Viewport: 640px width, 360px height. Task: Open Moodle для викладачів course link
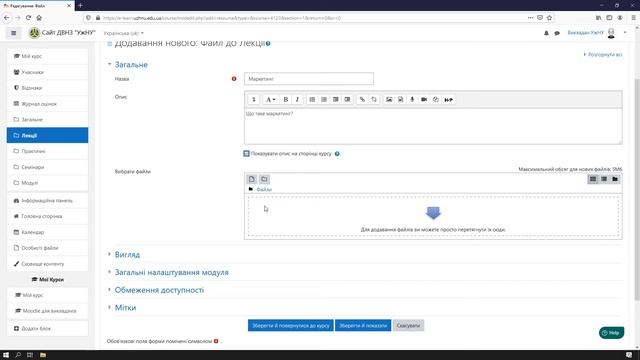[47, 311]
